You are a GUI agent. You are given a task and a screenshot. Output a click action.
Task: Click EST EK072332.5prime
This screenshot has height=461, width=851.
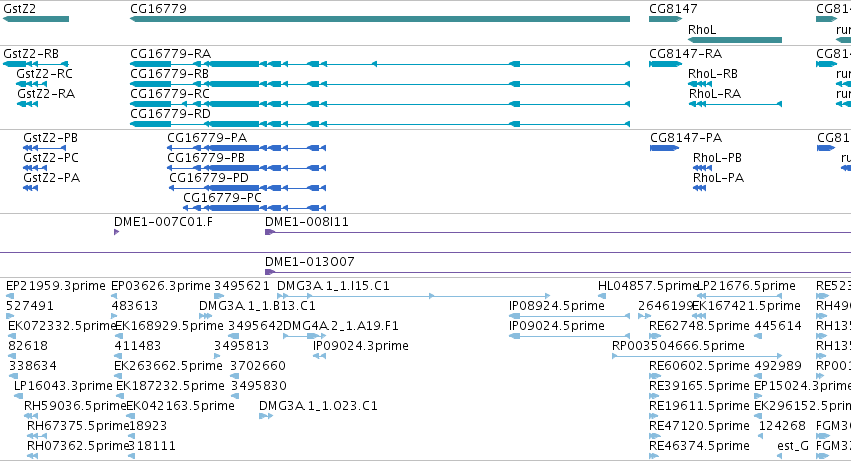click(x=12, y=336)
